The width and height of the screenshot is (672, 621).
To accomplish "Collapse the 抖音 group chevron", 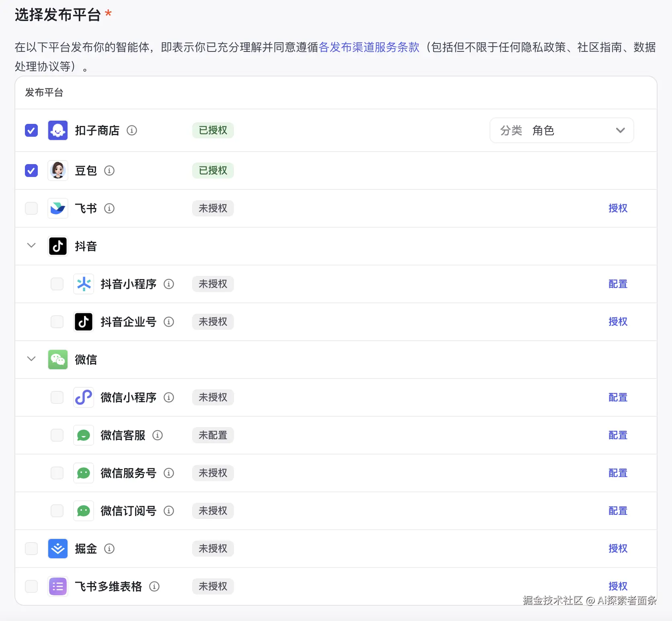I will (x=31, y=245).
